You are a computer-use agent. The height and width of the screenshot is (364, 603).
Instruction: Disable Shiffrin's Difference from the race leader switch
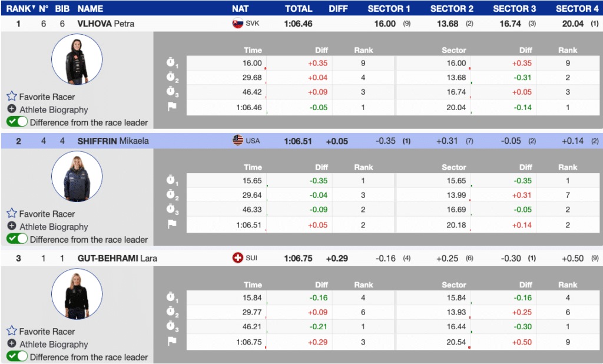(x=17, y=239)
